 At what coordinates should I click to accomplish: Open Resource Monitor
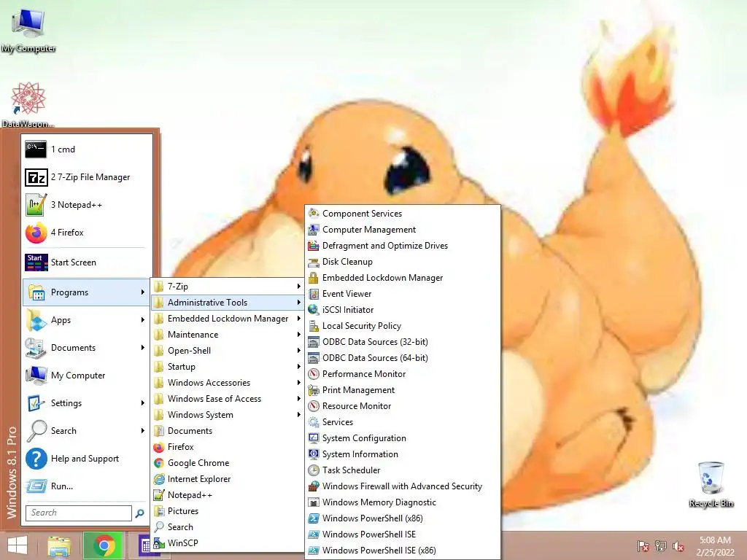tap(403, 405)
